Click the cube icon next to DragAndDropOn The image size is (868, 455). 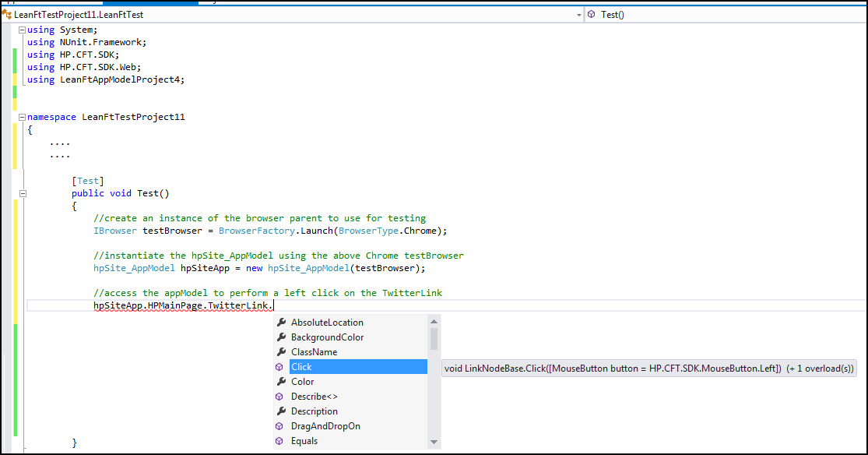280,426
